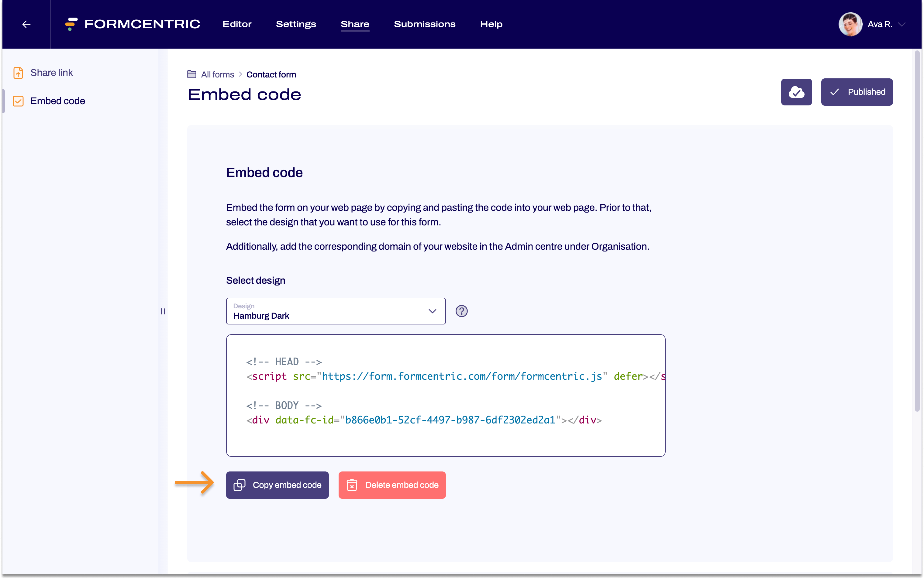This screenshot has width=924, height=579.
Task: Click the Copy embed code button
Action: point(278,485)
